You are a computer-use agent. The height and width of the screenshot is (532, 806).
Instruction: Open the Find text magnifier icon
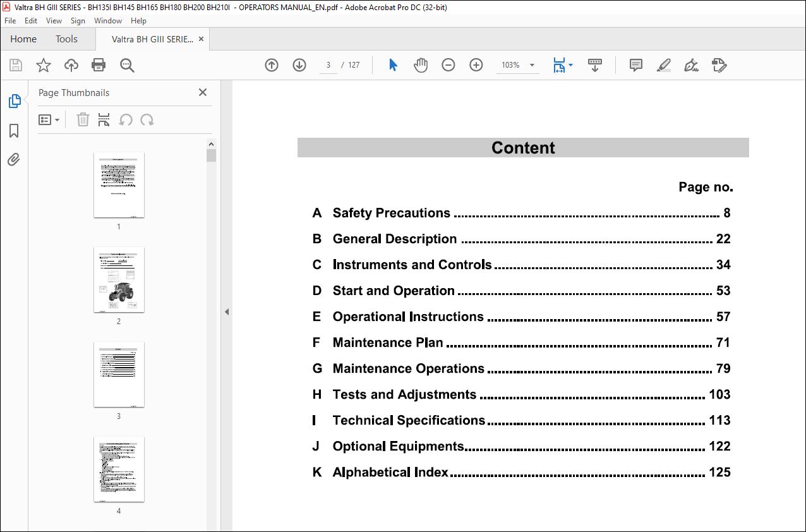point(127,65)
